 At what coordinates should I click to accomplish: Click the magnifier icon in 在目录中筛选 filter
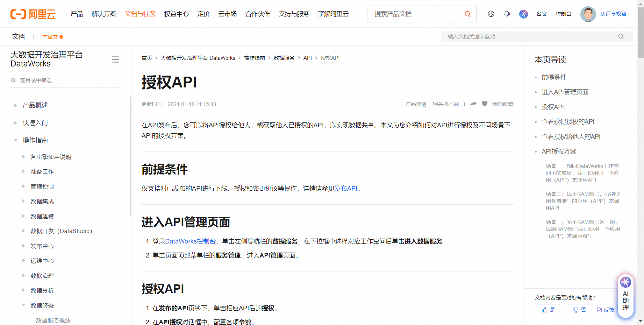[13, 80]
